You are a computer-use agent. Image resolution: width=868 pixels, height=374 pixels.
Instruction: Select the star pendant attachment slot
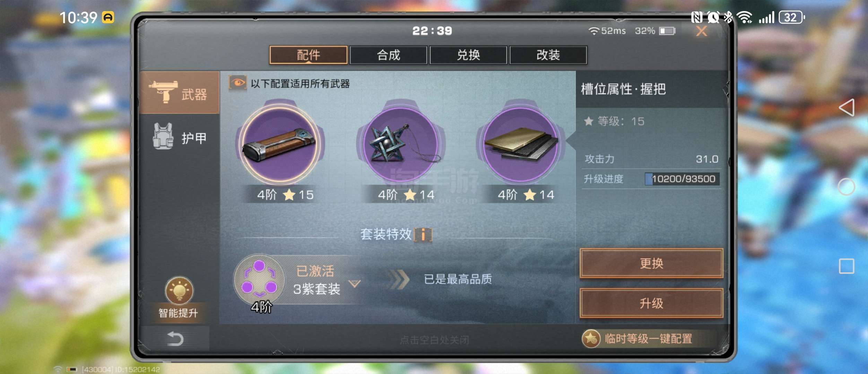401,144
